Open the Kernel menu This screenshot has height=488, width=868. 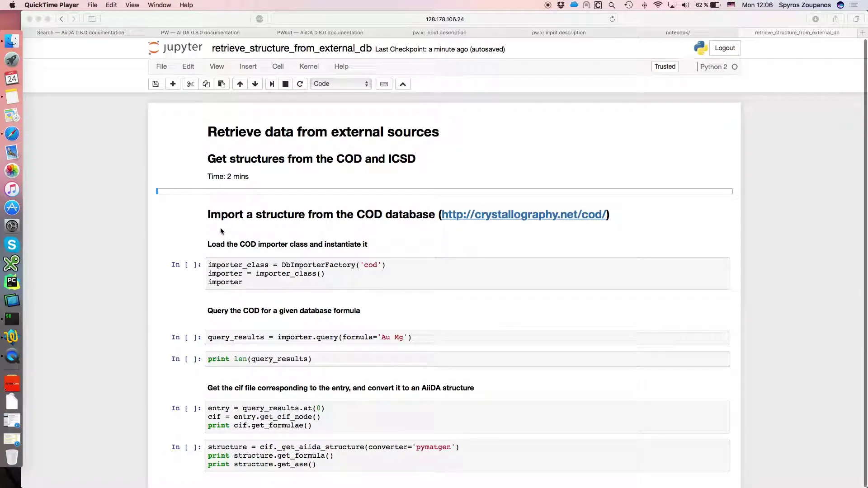(x=309, y=66)
